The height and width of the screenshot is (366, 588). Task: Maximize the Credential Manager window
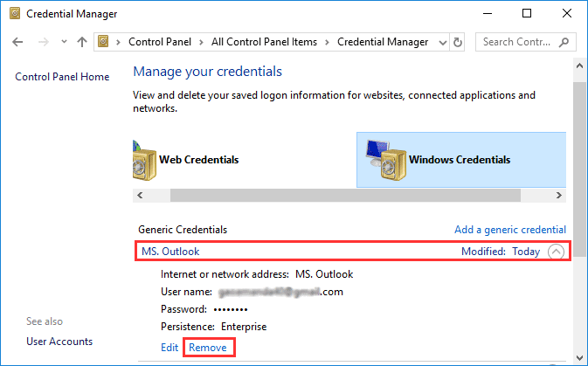tap(527, 14)
